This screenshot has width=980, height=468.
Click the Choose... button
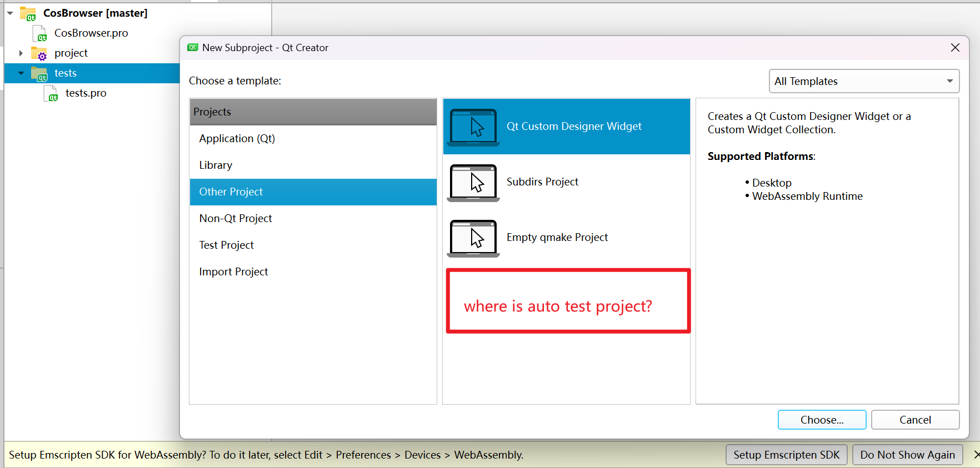click(822, 420)
